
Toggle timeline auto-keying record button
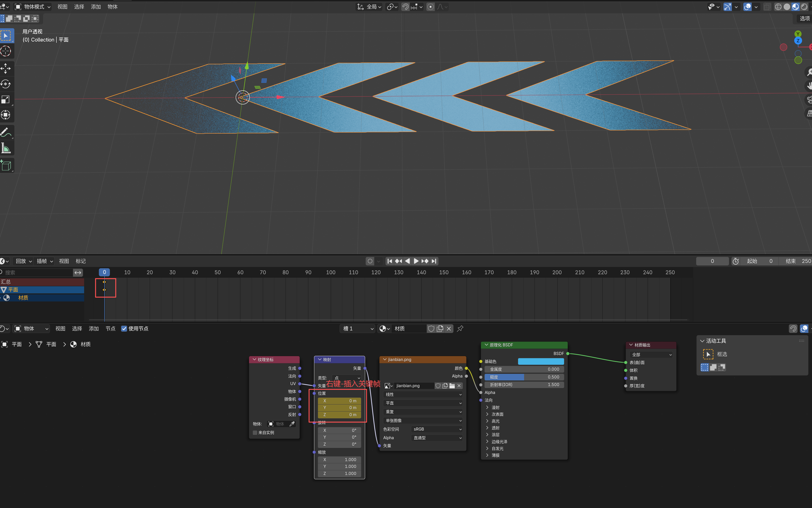[370, 261]
